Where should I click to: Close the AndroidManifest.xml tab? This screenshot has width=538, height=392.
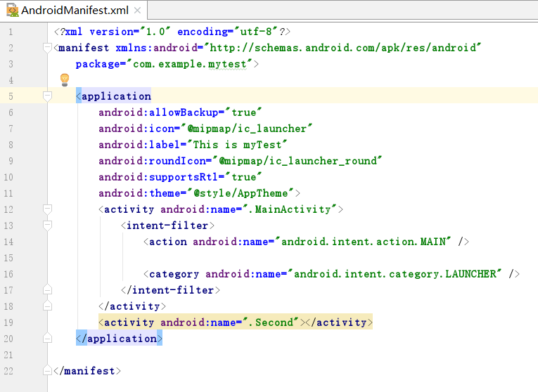[137, 11]
